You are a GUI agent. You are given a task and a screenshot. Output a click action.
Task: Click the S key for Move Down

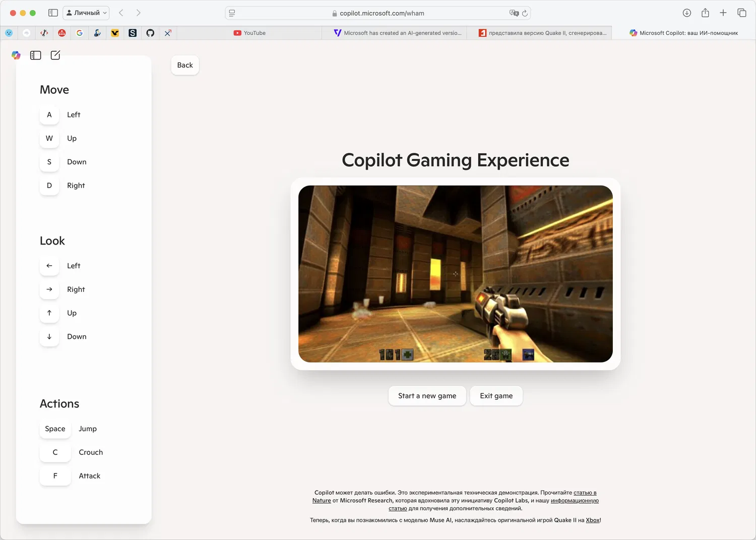(x=49, y=162)
